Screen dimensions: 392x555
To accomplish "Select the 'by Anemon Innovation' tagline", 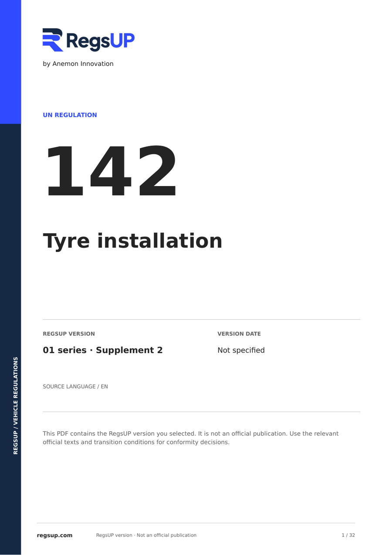I will click(78, 64).
